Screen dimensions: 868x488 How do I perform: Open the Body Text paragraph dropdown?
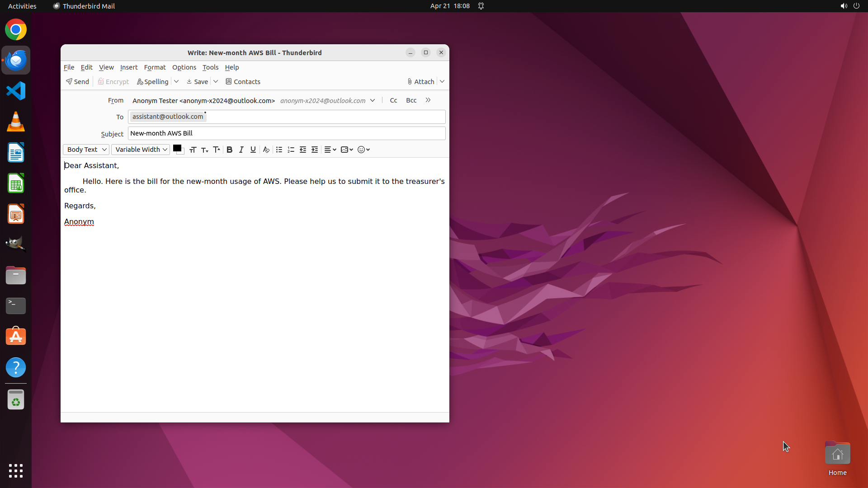tap(86, 150)
